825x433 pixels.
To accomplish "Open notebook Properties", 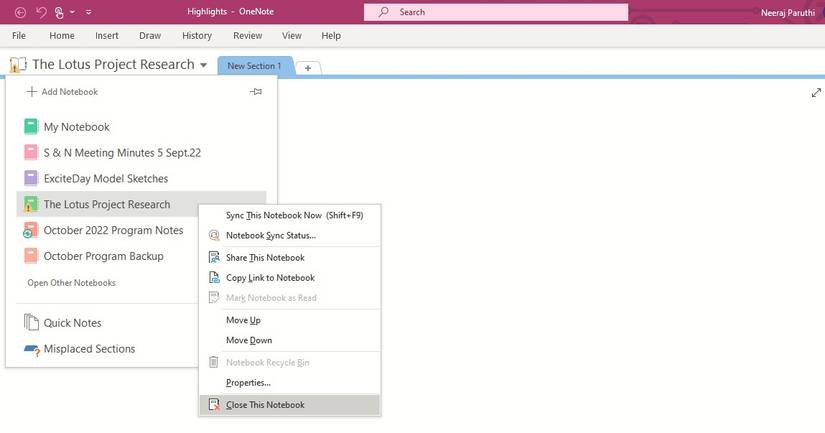I will point(289,382).
